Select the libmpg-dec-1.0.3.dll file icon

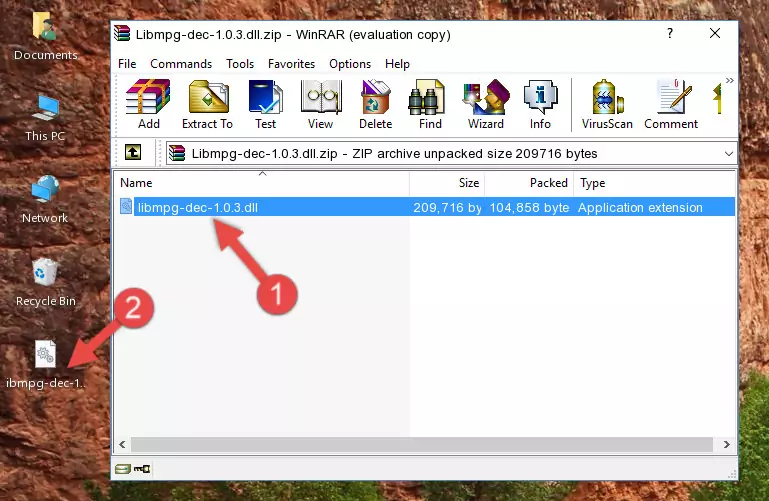click(x=126, y=206)
